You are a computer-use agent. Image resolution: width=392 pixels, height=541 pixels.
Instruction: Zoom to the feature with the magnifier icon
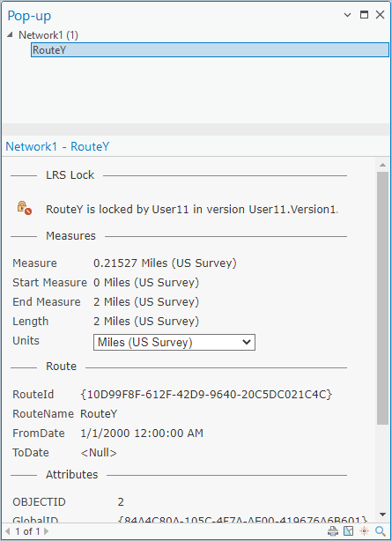click(x=381, y=531)
